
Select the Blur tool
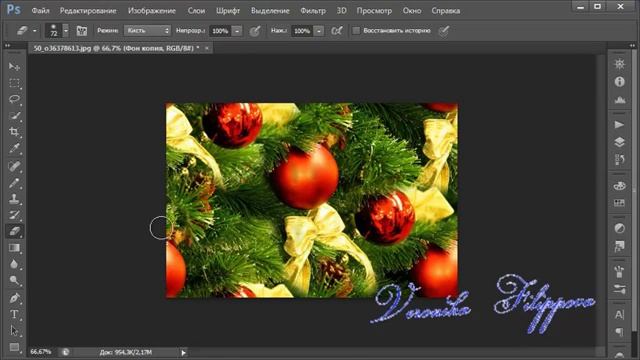pyautogui.click(x=14, y=264)
